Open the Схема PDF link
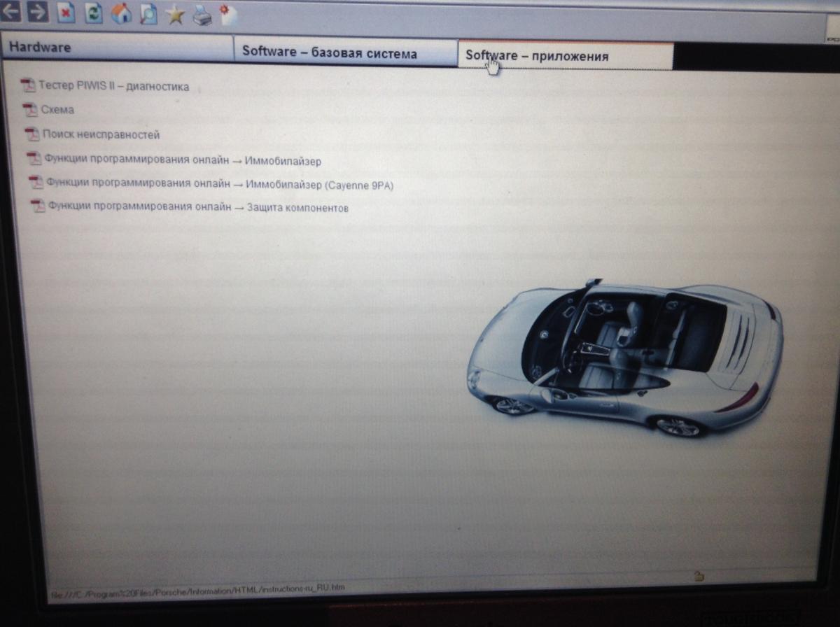 [x=57, y=110]
